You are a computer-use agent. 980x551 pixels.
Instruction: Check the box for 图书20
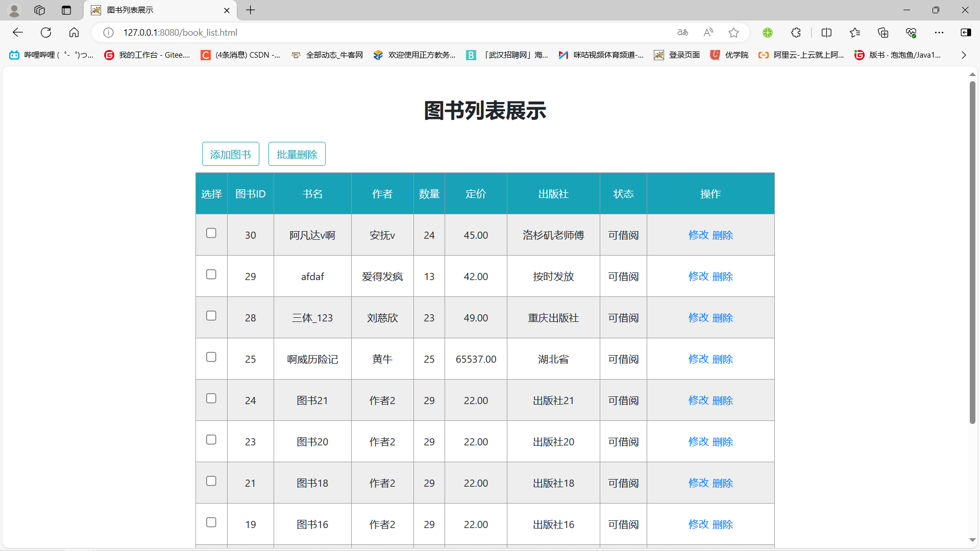211,440
